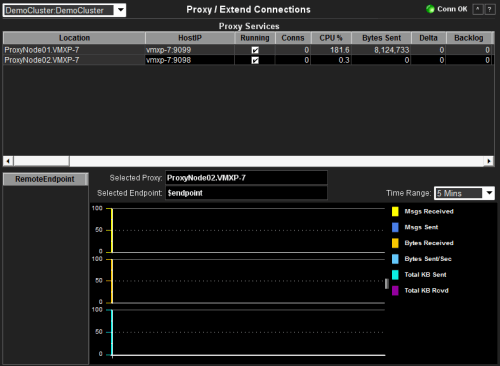
Task: Click the Selected Proxy field
Action: click(x=246, y=178)
